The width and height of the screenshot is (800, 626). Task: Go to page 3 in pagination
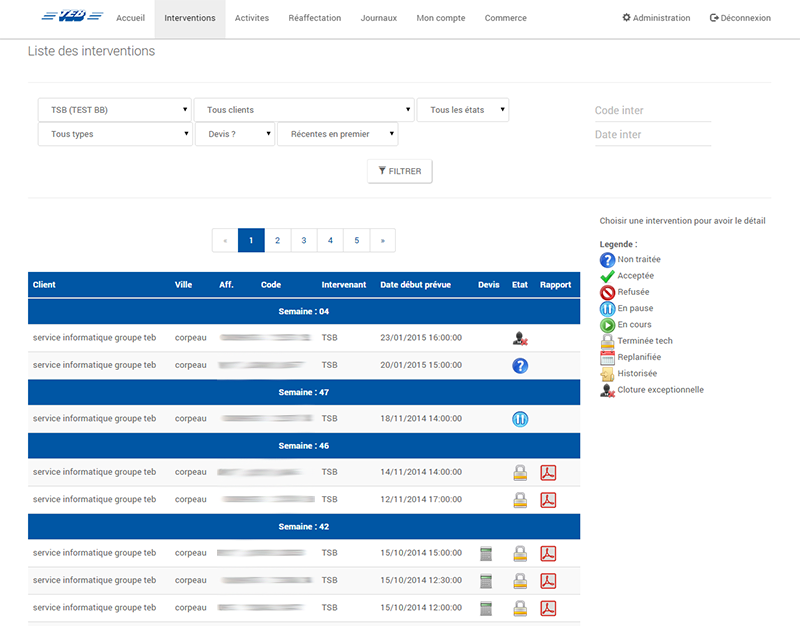click(304, 240)
